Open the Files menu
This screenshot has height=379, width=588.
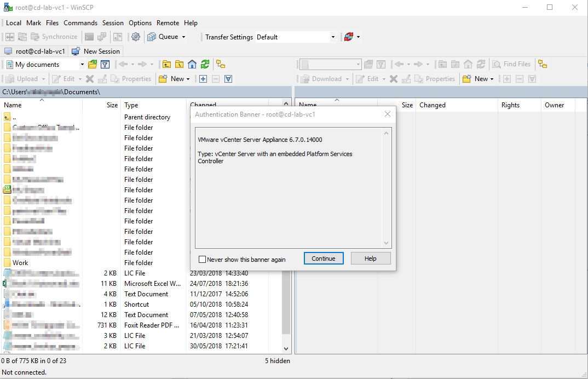(52, 23)
